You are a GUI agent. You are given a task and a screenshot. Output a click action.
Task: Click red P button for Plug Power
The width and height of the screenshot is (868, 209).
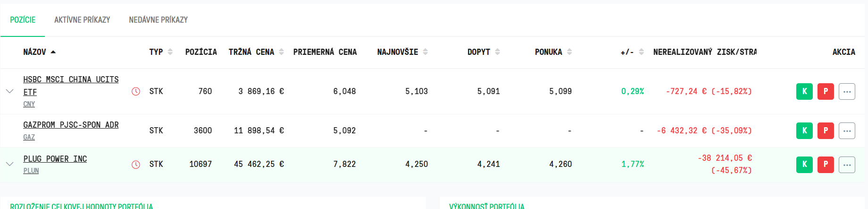tap(826, 165)
